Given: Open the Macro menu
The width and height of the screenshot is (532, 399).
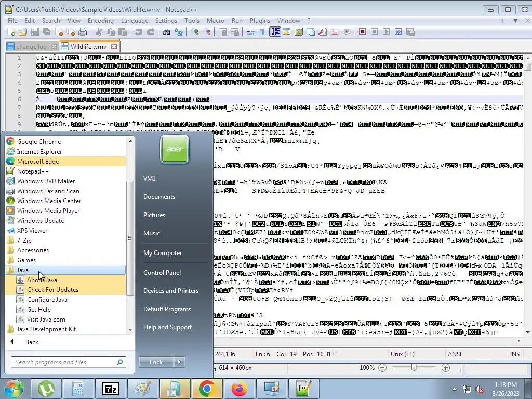Looking at the screenshot, I should coord(216,21).
